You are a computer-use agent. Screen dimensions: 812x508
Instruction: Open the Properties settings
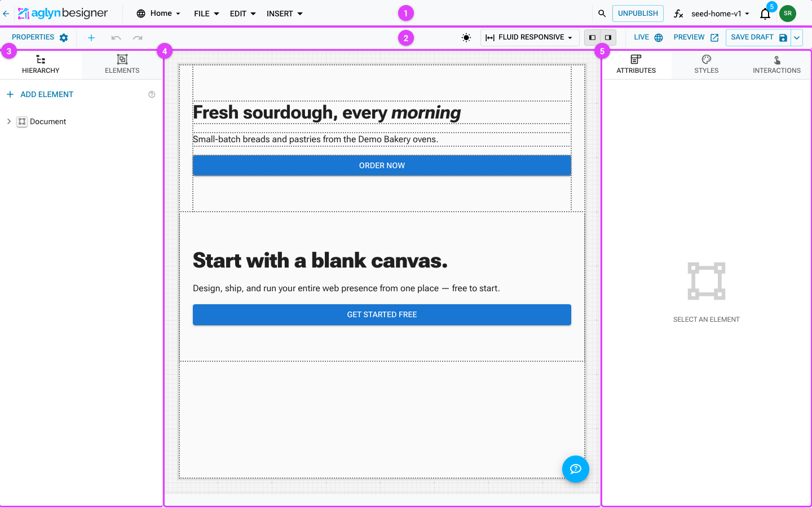point(40,38)
